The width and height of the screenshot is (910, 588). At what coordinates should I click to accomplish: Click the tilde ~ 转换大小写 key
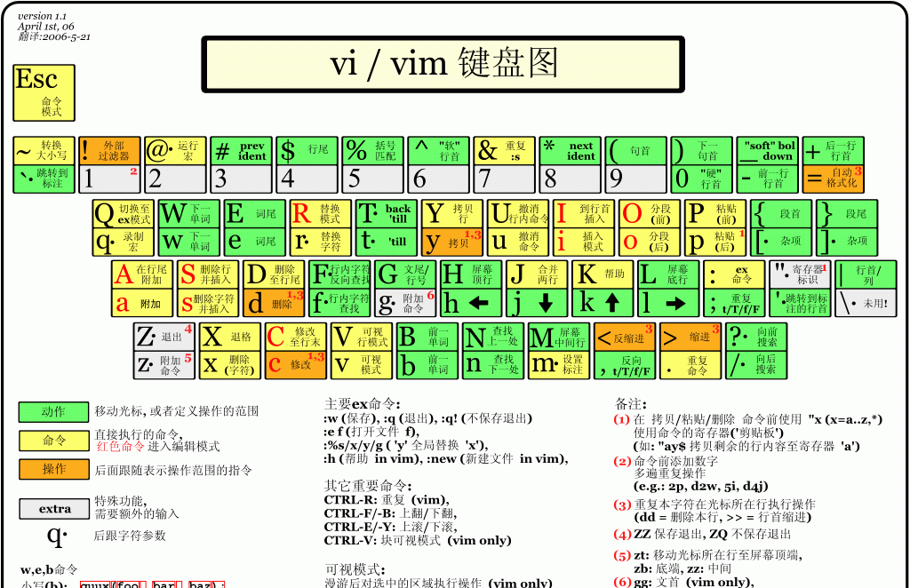[x=44, y=151]
